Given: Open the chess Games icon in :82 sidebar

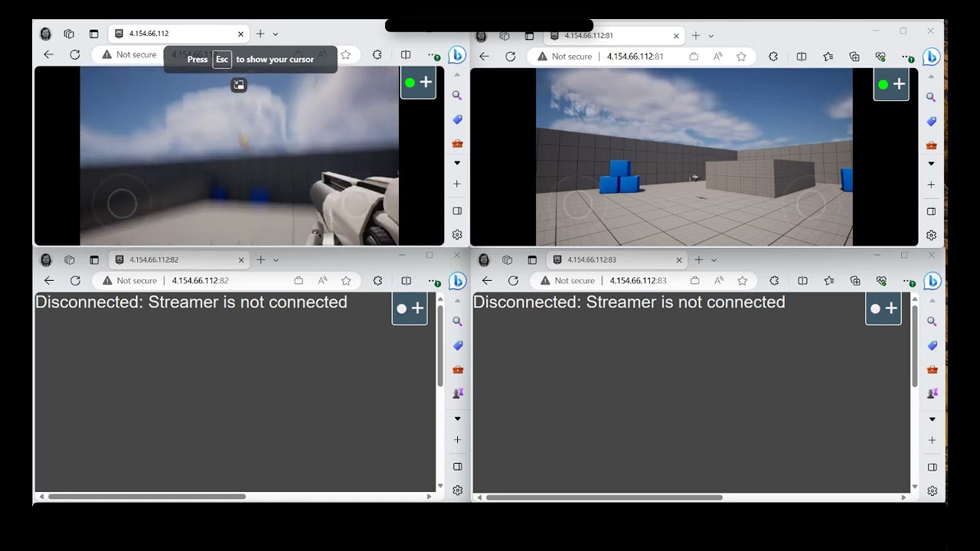Looking at the screenshot, I should tap(458, 393).
